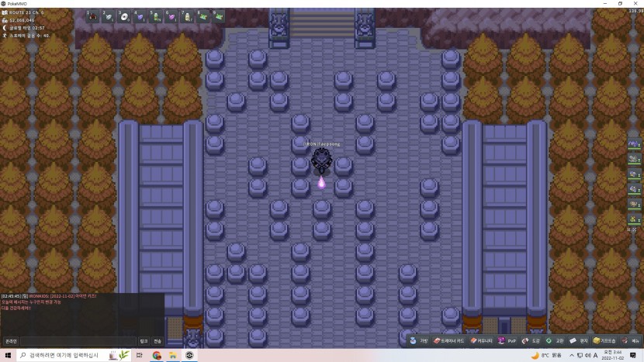Open the 교환 (Trade) window
The width and height of the screenshot is (644, 362).
click(x=555, y=340)
